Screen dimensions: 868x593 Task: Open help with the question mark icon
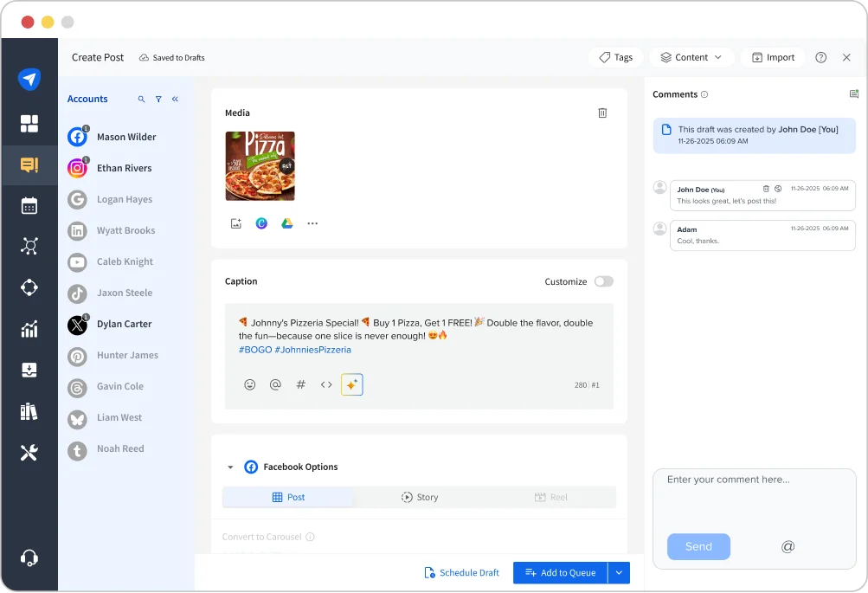click(821, 58)
